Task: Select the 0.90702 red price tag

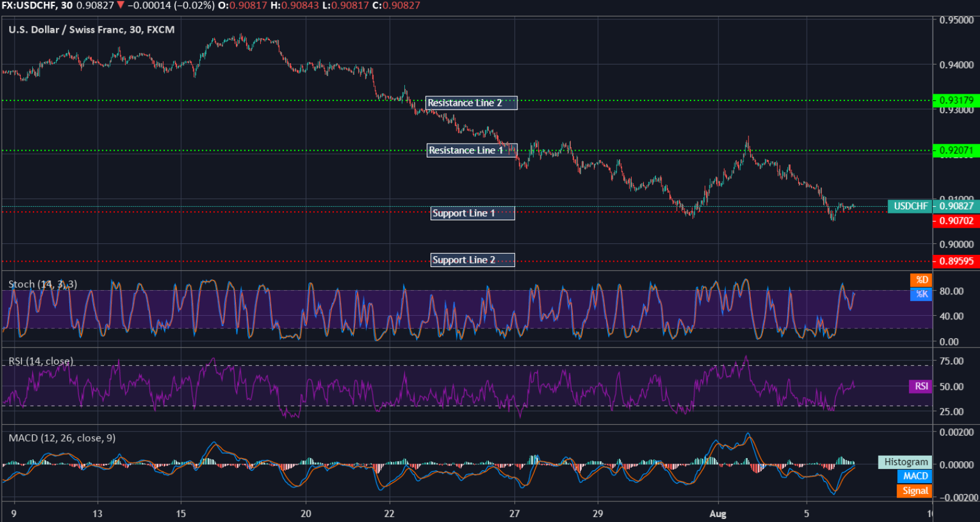Action: click(956, 220)
